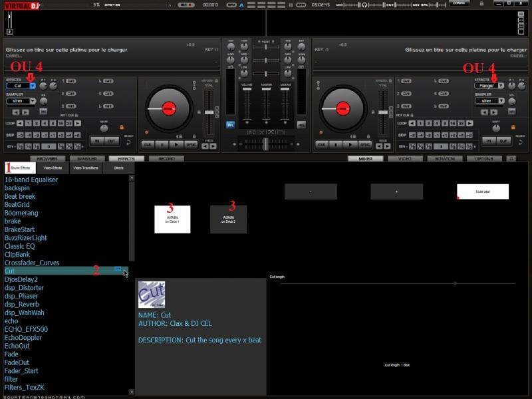Toggle Activate on Deck 2 for Cut
The width and height of the screenshot is (532, 399).
click(x=228, y=219)
